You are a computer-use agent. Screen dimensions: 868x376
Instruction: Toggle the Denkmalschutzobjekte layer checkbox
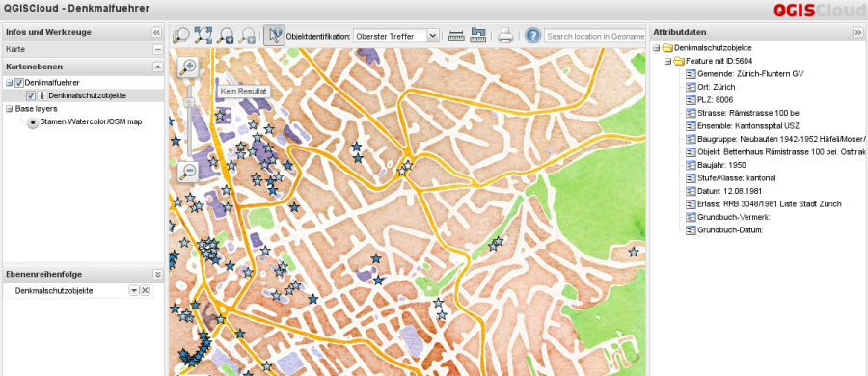pyautogui.click(x=31, y=95)
